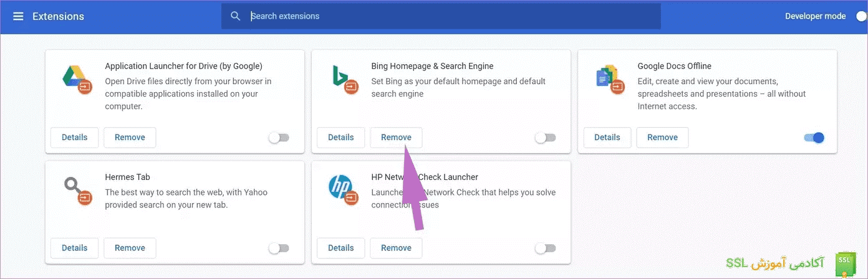The width and height of the screenshot is (868, 279).
Task: Disable Google Docs Offline toggle
Action: tap(814, 138)
